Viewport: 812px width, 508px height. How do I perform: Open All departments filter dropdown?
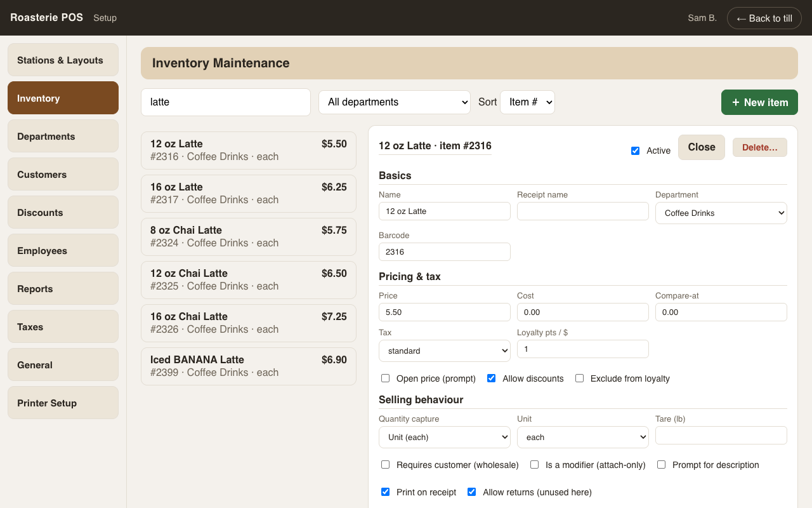point(395,102)
